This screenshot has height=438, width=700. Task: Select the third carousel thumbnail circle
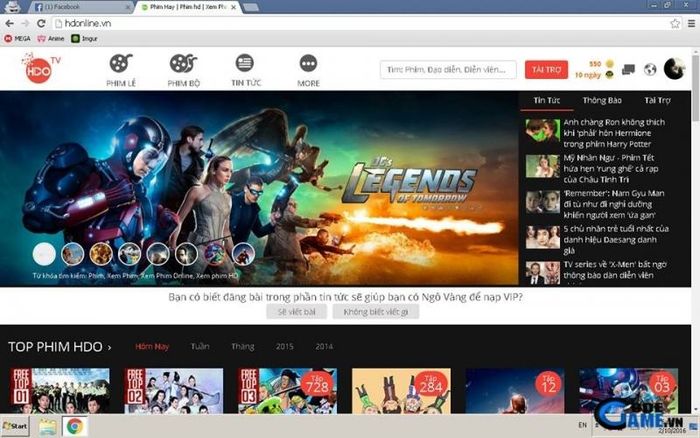click(101, 254)
